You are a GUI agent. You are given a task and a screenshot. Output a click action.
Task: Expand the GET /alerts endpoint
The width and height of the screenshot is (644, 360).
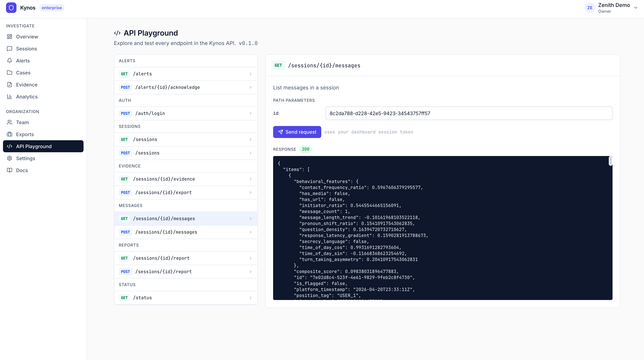point(185,74)
